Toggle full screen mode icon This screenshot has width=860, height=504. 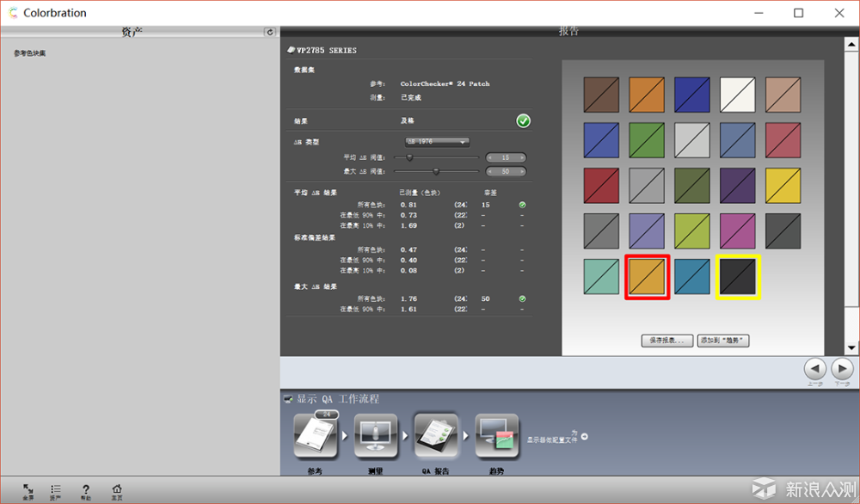[28, 489]
